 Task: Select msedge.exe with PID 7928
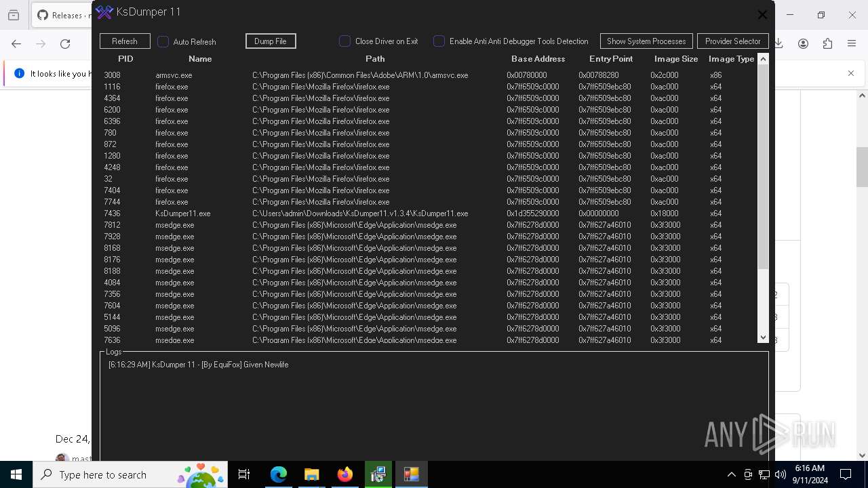tap(427, 237)
